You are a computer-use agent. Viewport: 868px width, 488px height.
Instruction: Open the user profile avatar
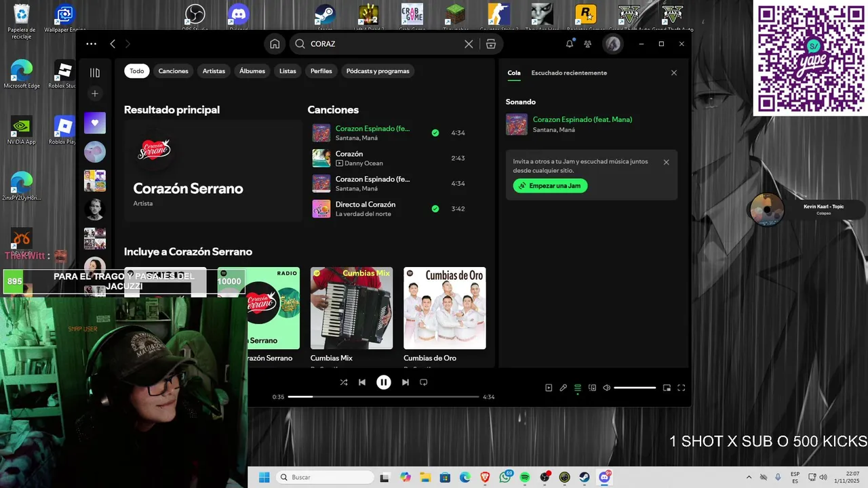point(613,44)
